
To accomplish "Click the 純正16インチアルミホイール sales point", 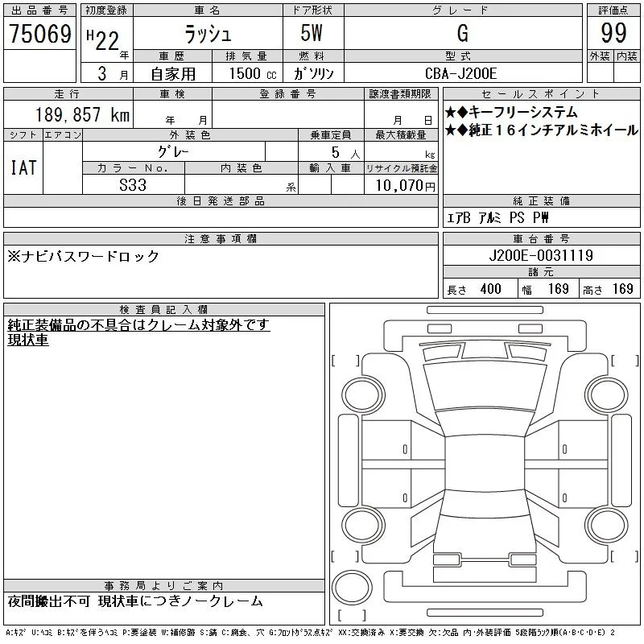I will pyautogui.click(x=541, y=130).
